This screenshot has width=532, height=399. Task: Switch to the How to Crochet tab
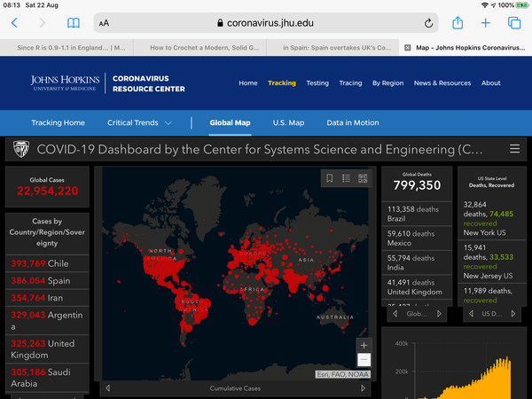click(x=199, y=48)
